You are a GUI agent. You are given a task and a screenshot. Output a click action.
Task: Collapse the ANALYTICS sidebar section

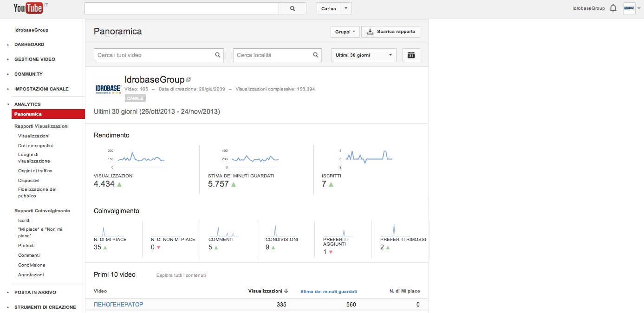coord(27,104)
